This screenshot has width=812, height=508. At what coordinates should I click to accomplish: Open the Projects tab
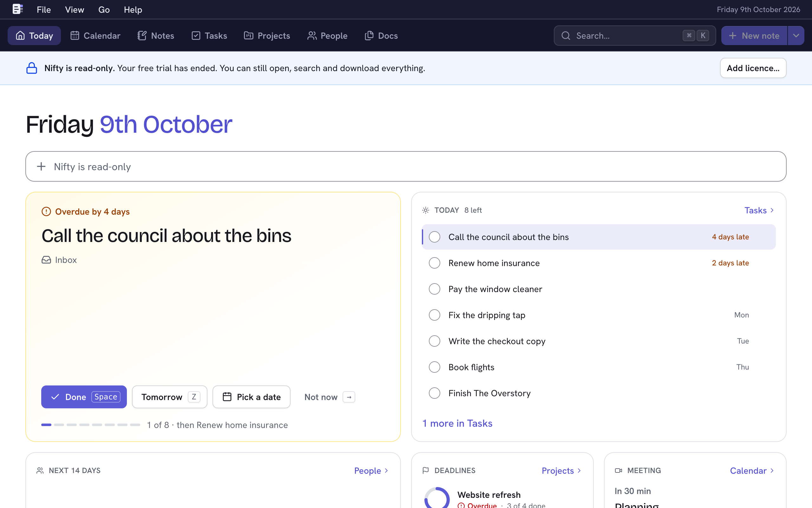267,36
